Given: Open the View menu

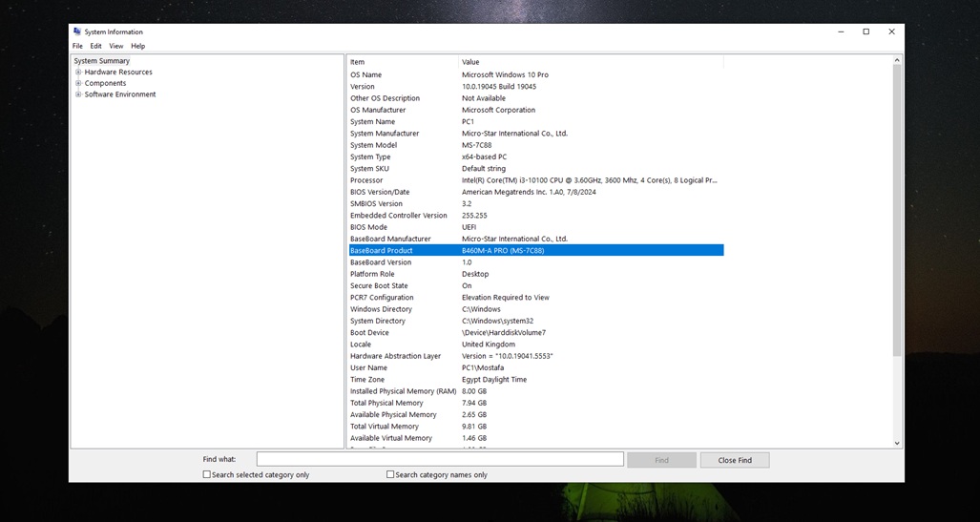Looking at the screenshot, I should (x=116, y=46).
